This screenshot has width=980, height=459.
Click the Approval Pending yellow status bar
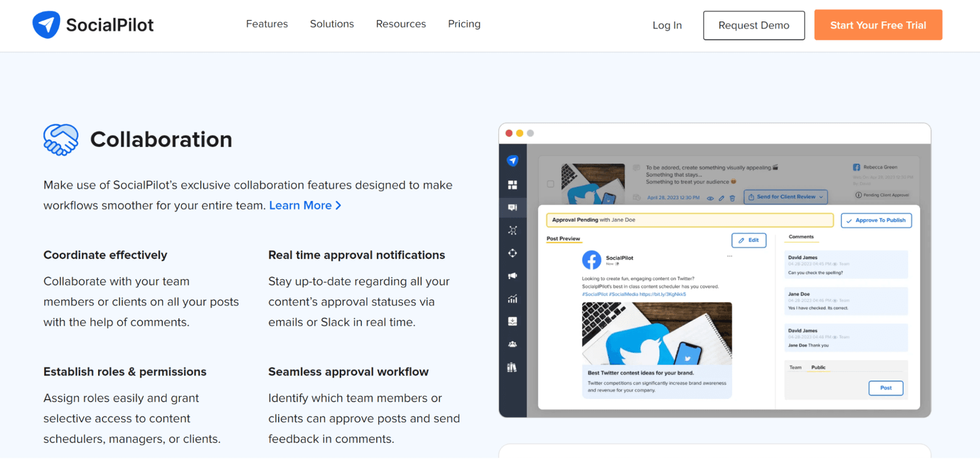pos(689,220)
